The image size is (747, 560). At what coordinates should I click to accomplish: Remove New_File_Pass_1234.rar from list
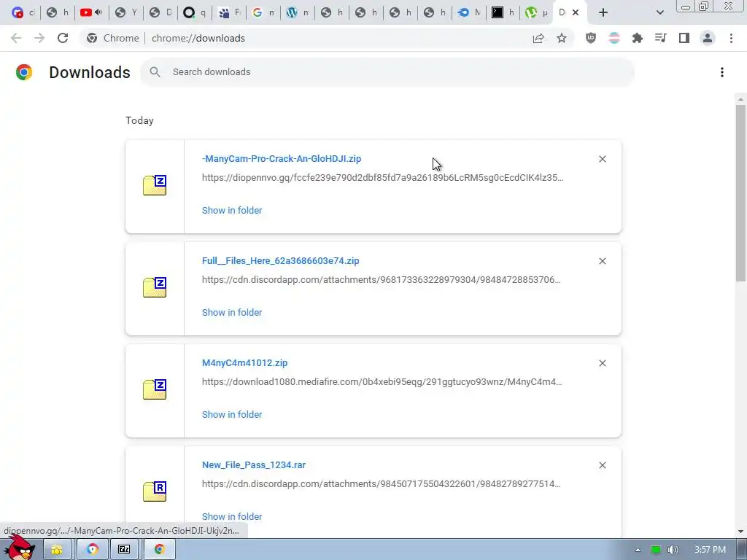coord(602,465)
